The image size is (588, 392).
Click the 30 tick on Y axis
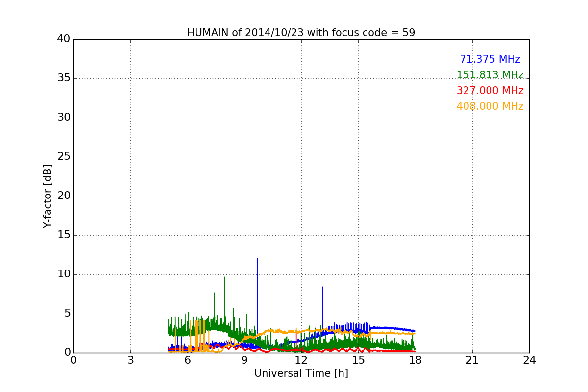(x=63, y=118)
